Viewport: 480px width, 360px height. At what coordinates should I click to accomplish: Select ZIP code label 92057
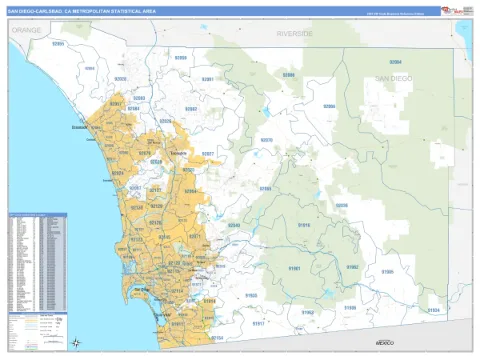click(x=116, y=104)
